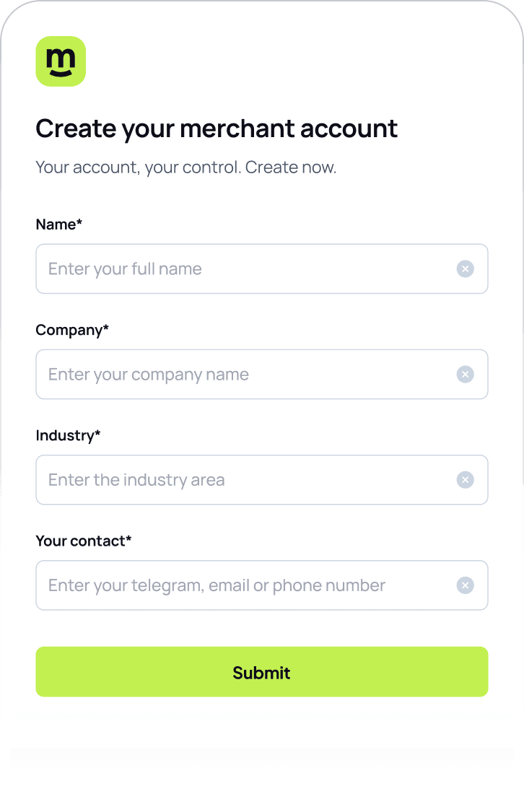The height and width of the screenshot is (812, 524).
Task: Clear the Your contact field x icon
Action: point(465,585)
